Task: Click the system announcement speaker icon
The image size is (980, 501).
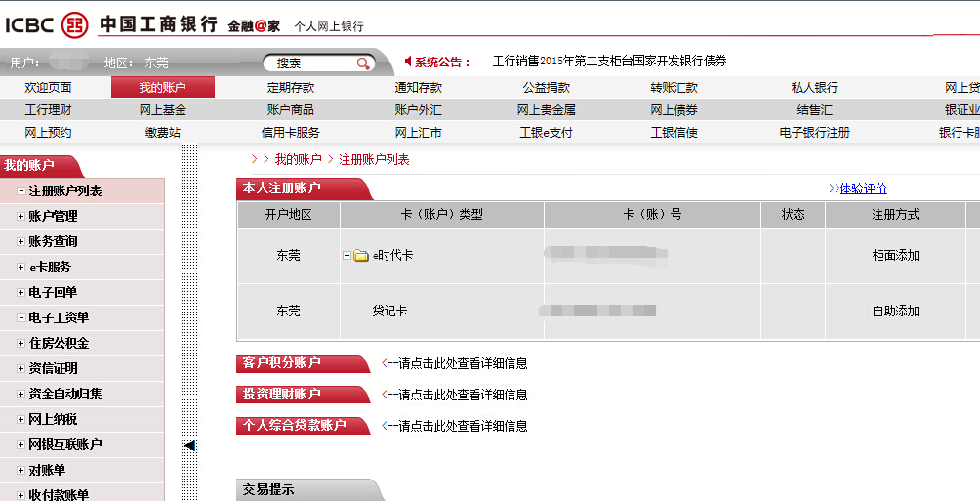Action: (408, 62)
